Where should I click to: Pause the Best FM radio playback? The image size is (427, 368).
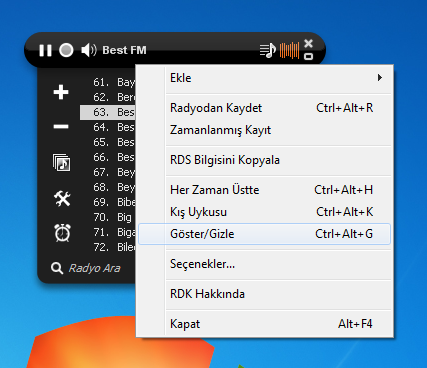click(45, 51)
